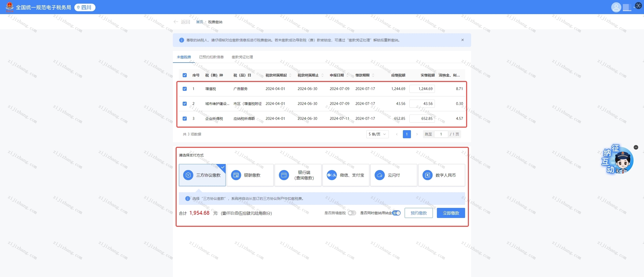Image resolution: width=644 pixels, height=277 pixels.
Task: Click the 立即缴款 button
Action: coord(451,213)
